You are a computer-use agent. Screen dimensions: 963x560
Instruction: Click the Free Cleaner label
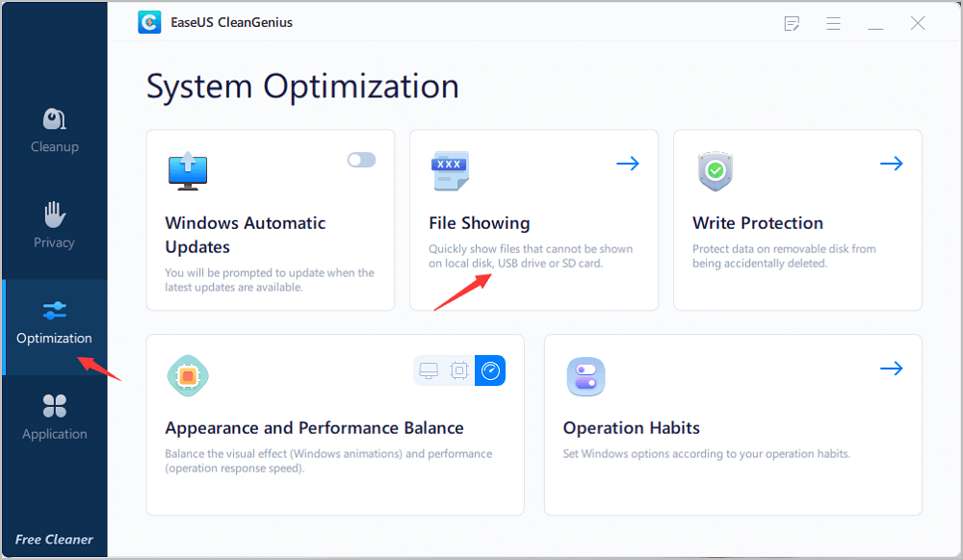[x=54, y=539]
